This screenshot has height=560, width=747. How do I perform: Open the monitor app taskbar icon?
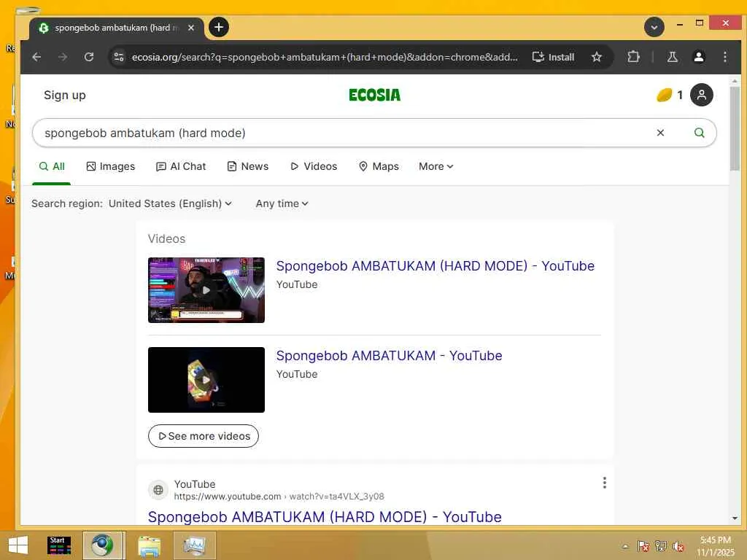(194, 545)
